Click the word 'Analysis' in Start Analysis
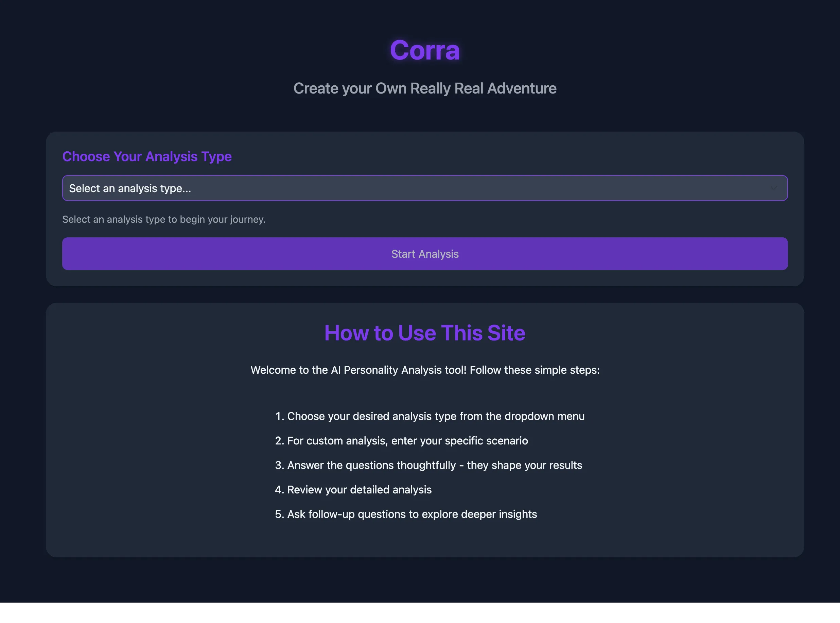840x623 pixels. pos(439,254)
